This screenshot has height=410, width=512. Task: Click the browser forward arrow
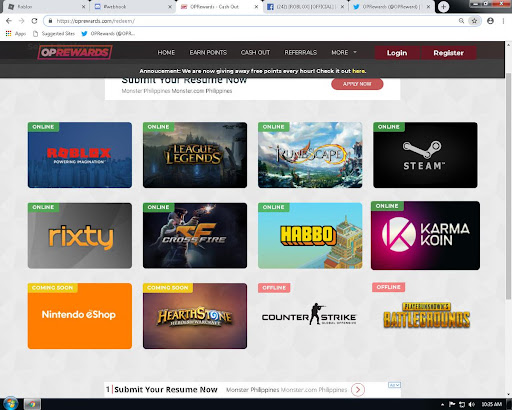[x=22, y=21]
